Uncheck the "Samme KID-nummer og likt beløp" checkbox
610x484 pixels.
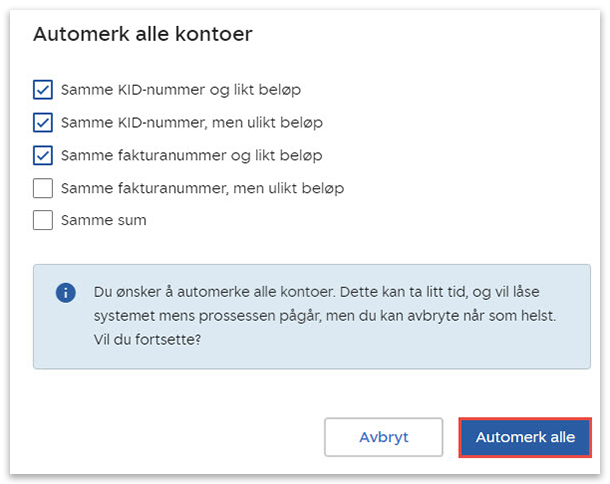coord(43,90)
